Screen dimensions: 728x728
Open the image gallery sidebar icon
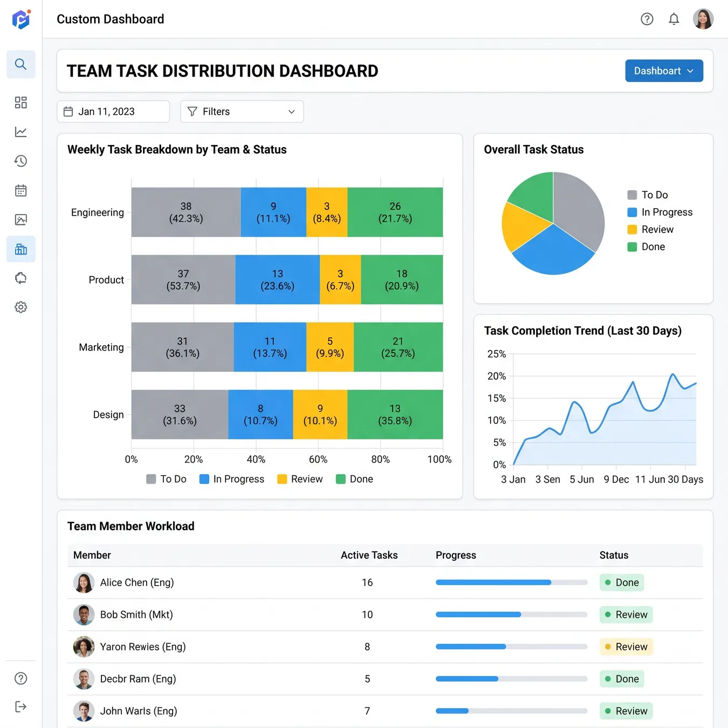coord(21,219)
